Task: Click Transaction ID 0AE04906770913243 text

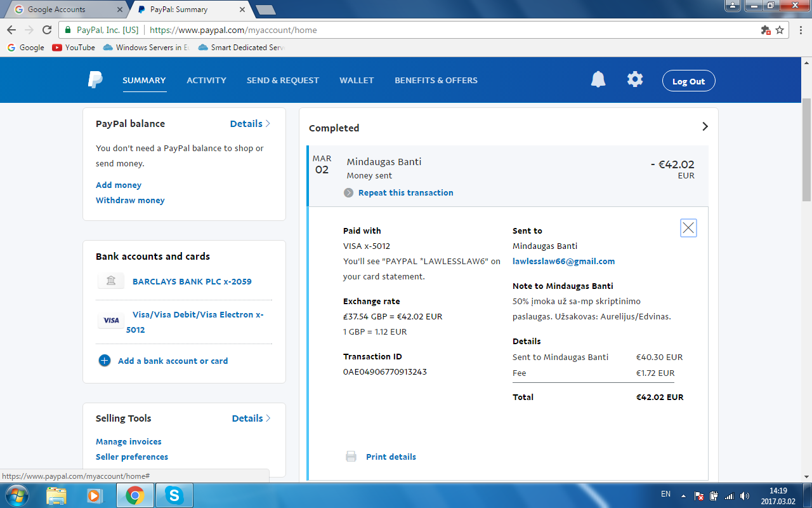Action: (385, 371)
